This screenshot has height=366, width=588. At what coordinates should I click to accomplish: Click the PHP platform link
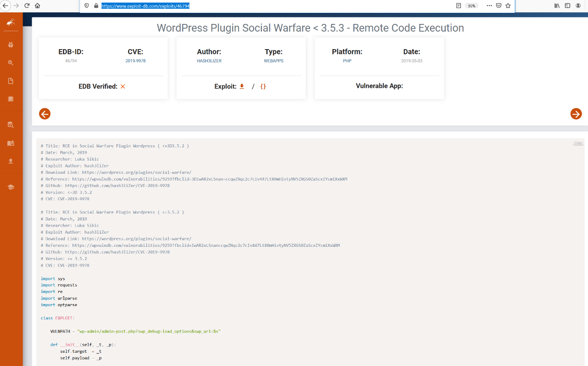(x=347, y=61)
